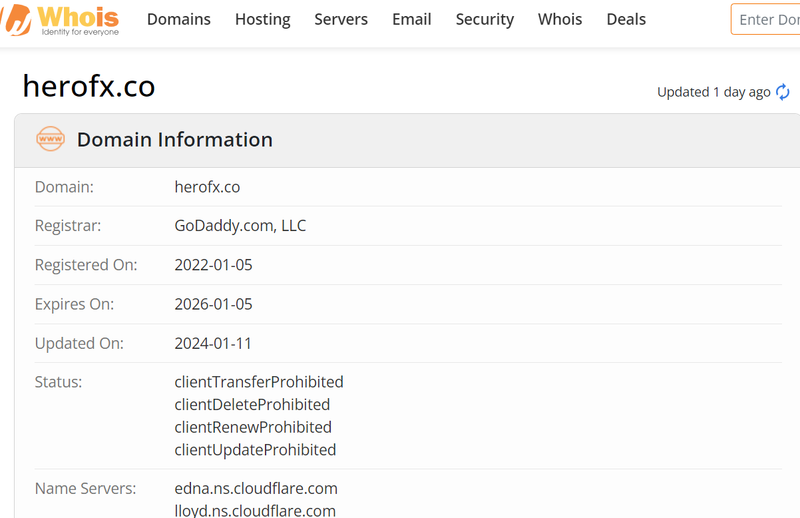Click the herofx.co page heading

point(89,86)
